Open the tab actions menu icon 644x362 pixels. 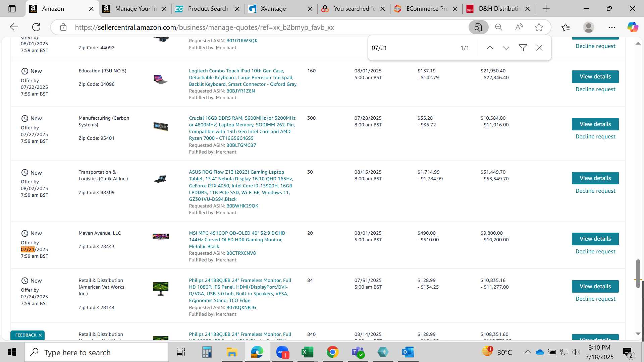12,9
